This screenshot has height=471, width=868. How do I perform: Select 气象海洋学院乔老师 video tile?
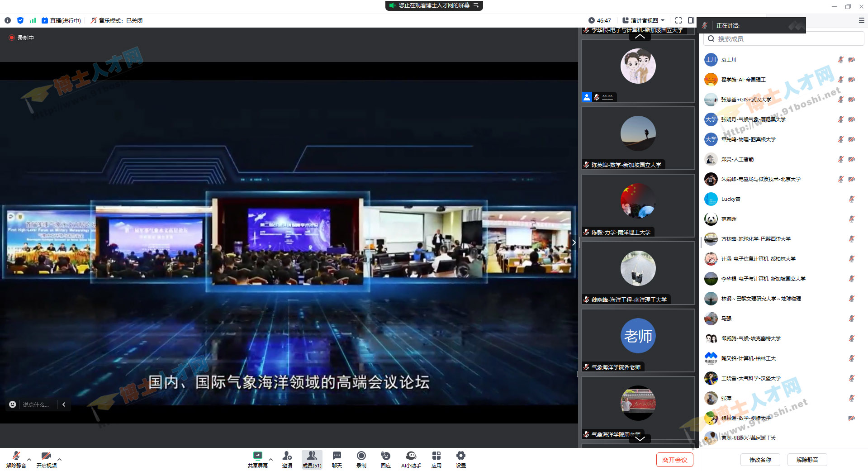tap(638, 340)
